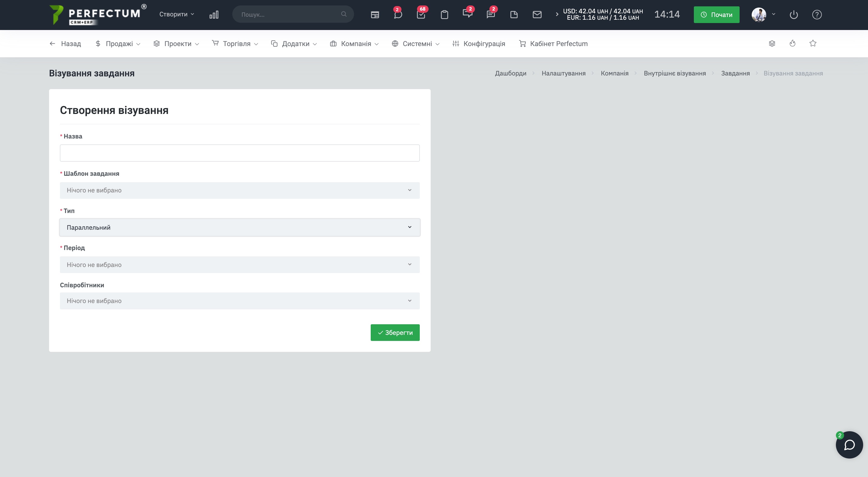Open the floating chat widget bubble
The image size is (868, 477).
[849, 445]
